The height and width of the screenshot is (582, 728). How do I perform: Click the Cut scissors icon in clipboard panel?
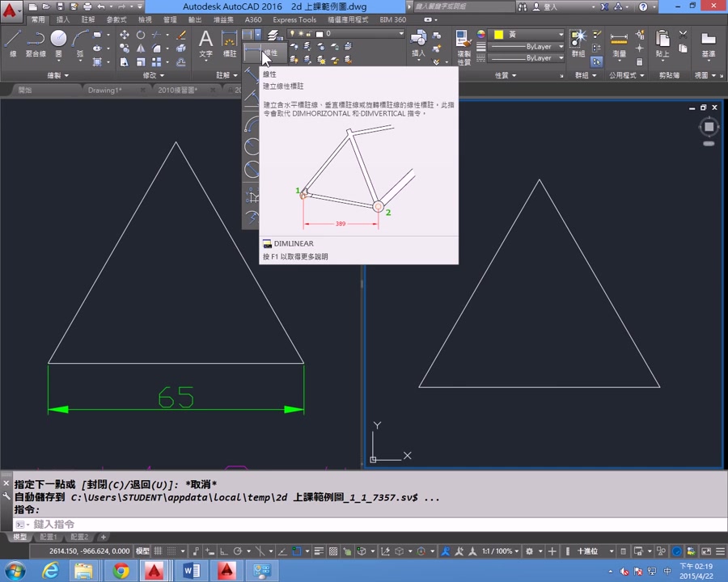pyautogui.click(x=683, y=34)
